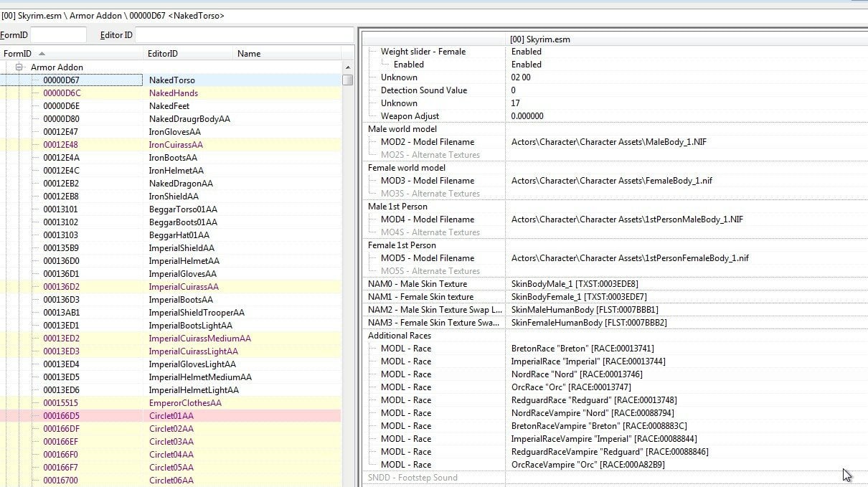The width and height of the screenshot is (868, 487).
Task: Select the NakedHands record
Action: tap(171, 93)
